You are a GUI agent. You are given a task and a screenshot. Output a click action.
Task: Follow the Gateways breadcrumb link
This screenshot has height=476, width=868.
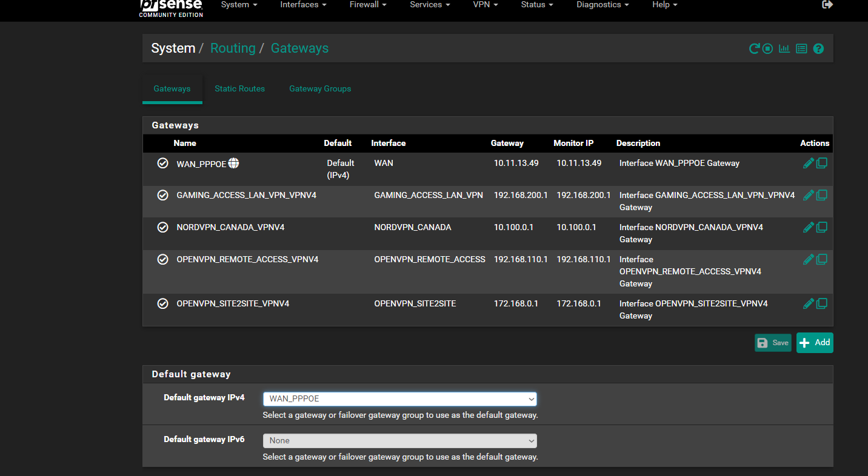pyautogui.click(x=299, y=48)
